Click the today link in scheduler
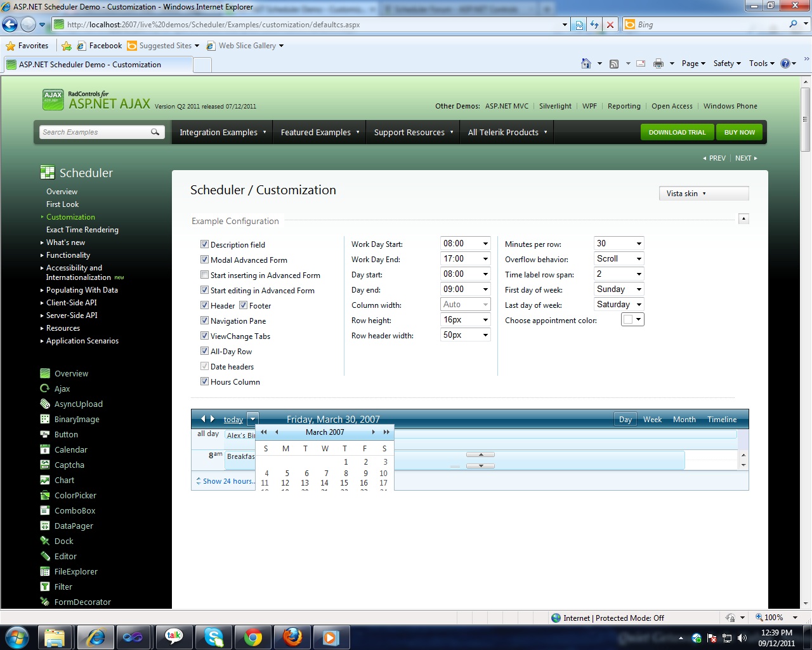This screenshot has width=812, height=650. coord(233,420)
